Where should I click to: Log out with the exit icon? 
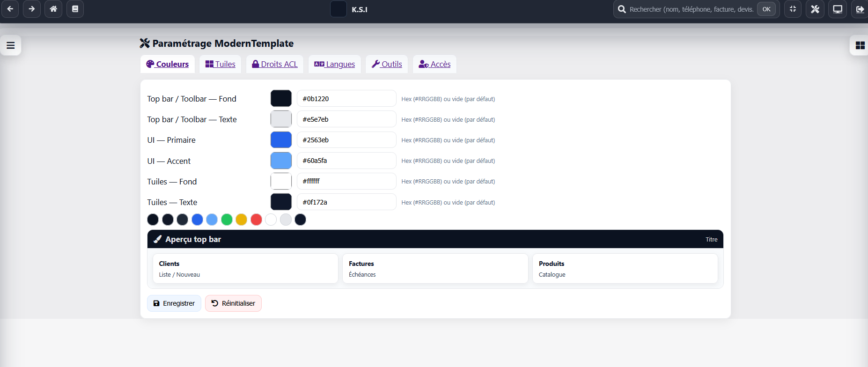[860, 9]
